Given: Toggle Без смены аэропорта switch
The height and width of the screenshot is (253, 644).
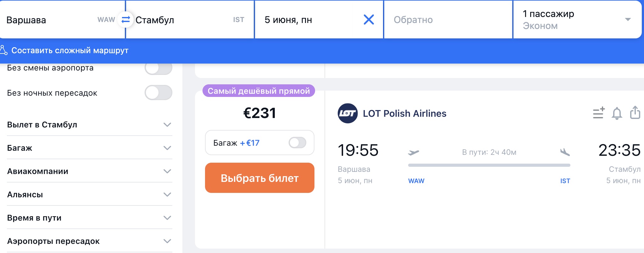Looking at the screenshot, I should pyautogui.click(x=158, y=68).
